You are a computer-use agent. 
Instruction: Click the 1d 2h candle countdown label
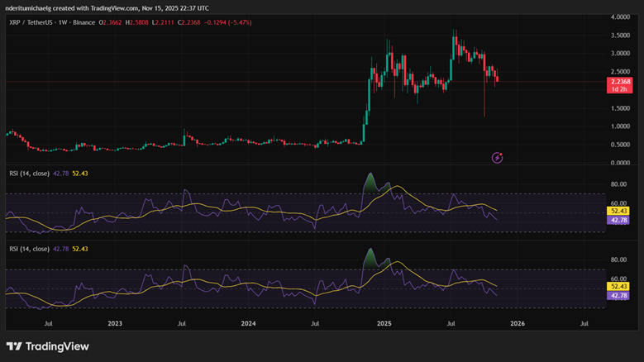(x=619, y=89)
